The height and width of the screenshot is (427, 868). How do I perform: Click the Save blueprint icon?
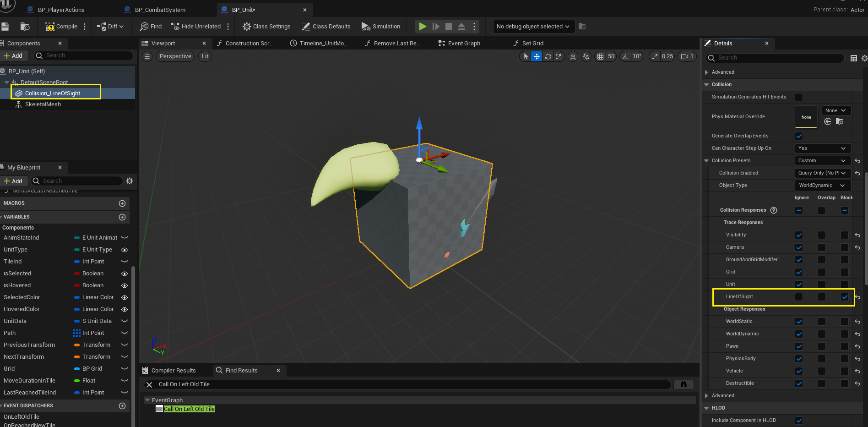coord(5,27)
